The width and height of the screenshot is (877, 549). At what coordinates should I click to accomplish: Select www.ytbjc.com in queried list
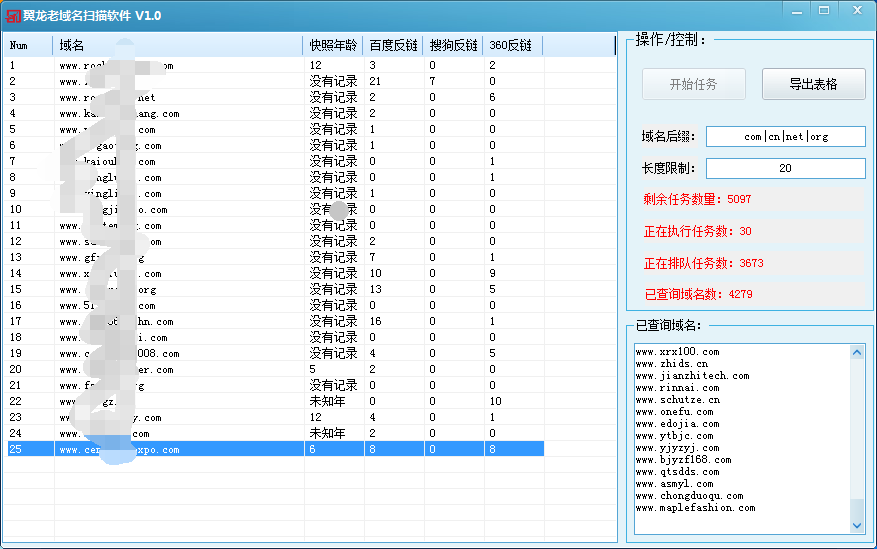pyautogui.click(x=675, y=436)
